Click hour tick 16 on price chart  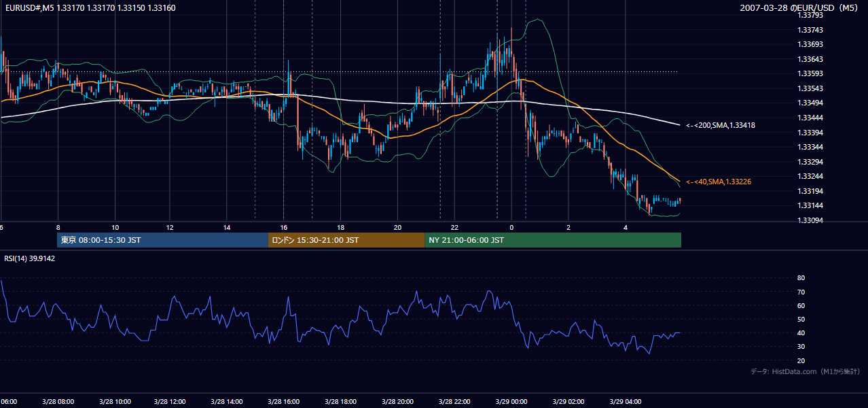pos(284,227)
